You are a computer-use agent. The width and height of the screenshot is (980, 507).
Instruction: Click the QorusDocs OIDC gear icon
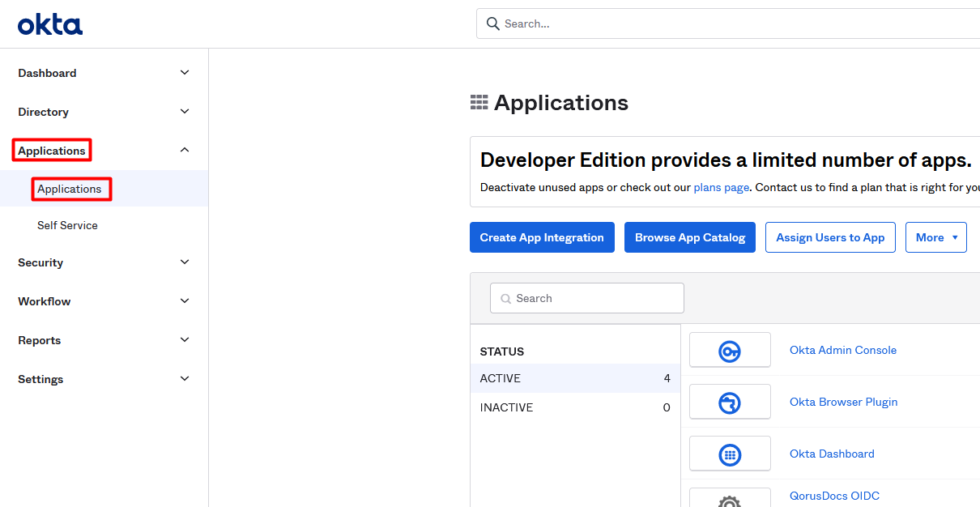(730, 501)
